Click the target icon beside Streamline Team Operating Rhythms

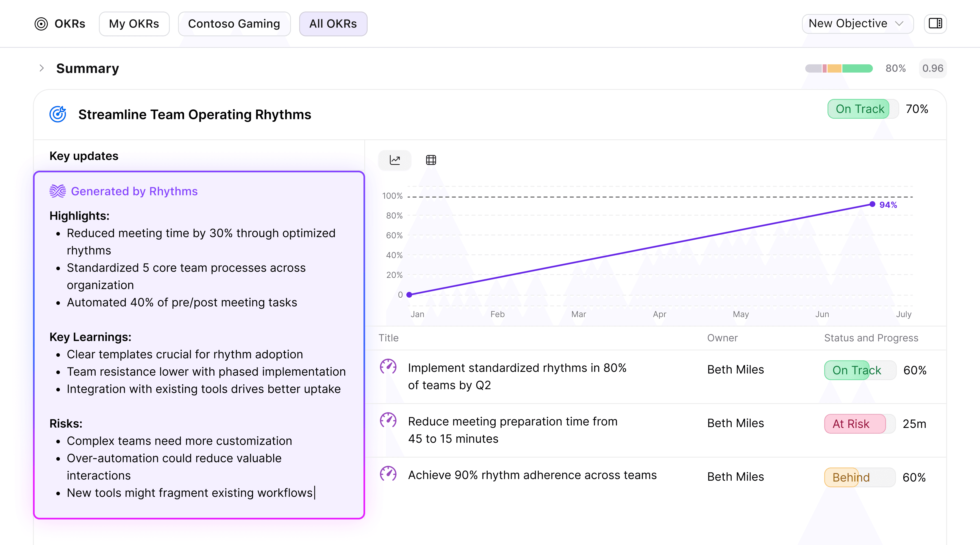58,114
